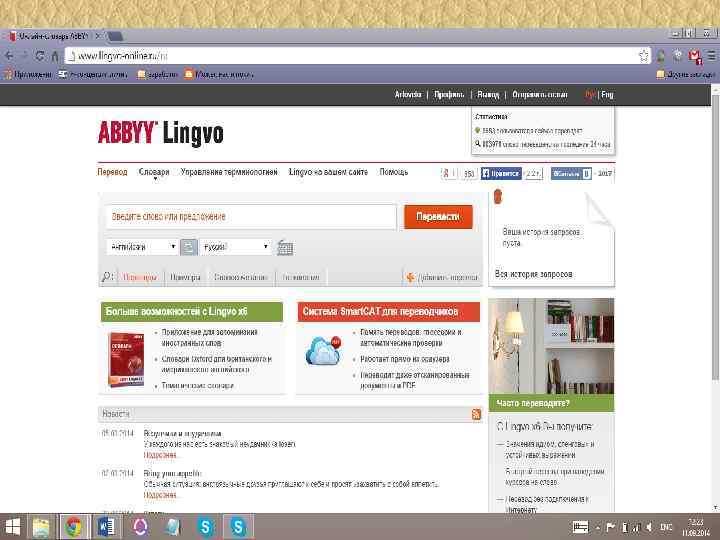The width and height of the screenshot is (720, 540).
Task: Open the news RSS feed icon
Action: 476,414
